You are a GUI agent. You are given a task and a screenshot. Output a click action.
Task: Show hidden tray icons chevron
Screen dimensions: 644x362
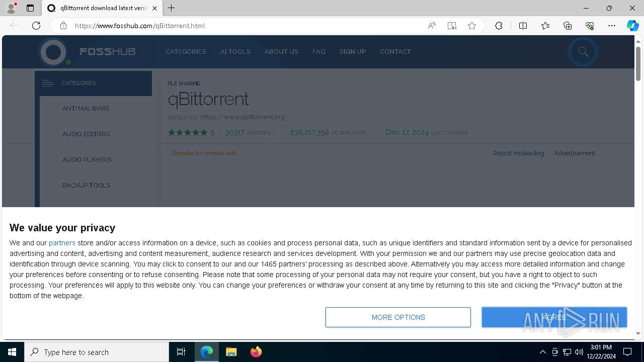click(542, 352)
